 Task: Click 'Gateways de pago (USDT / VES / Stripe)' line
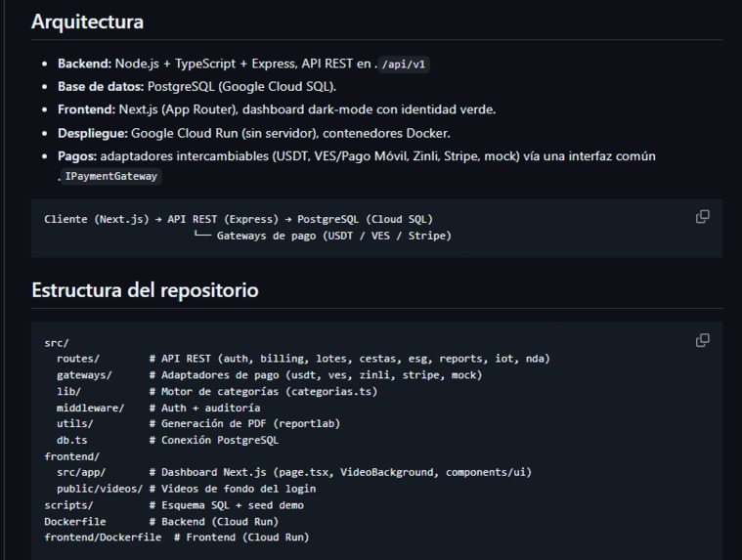(x=334, y=236)
